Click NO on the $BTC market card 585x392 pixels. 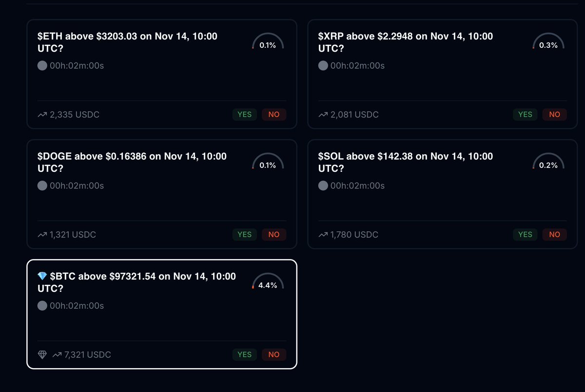(274, 355)
